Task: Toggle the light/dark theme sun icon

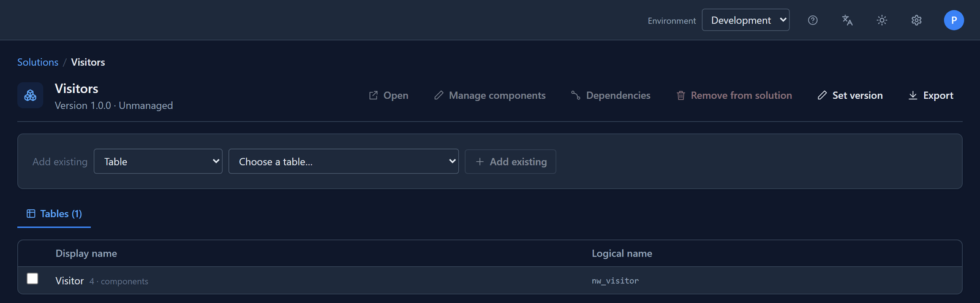Action: pos(882,20)
